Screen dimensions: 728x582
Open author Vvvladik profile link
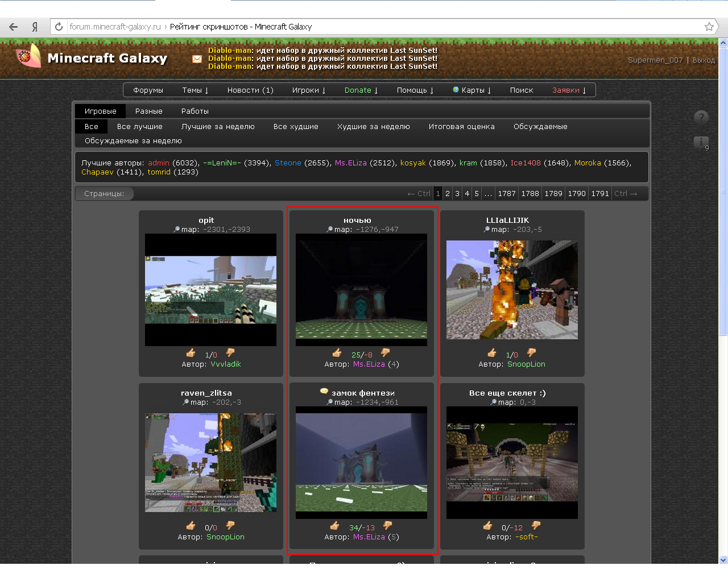tap(226, 364)
